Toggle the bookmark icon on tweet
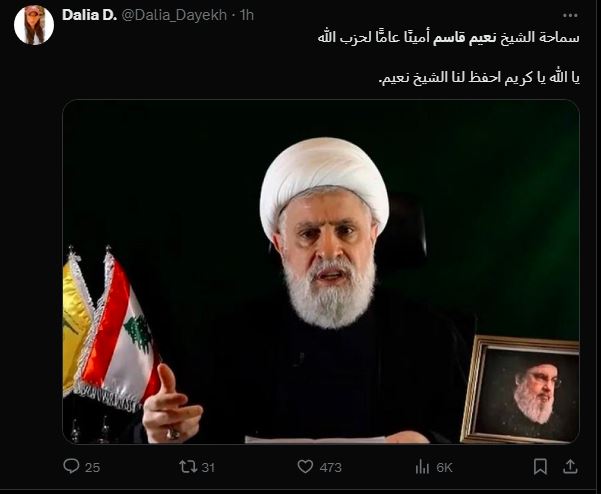This screenshot has width=601, height=494. [x=540, y=466]
